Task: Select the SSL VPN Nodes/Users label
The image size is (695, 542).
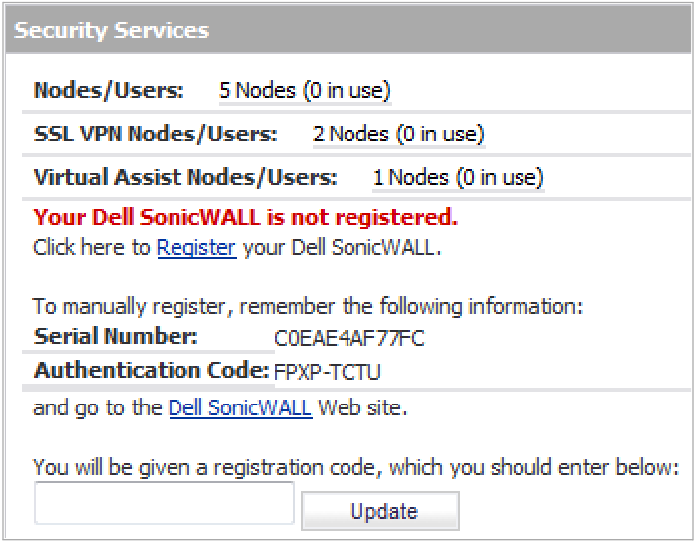Action: [155, 134]
